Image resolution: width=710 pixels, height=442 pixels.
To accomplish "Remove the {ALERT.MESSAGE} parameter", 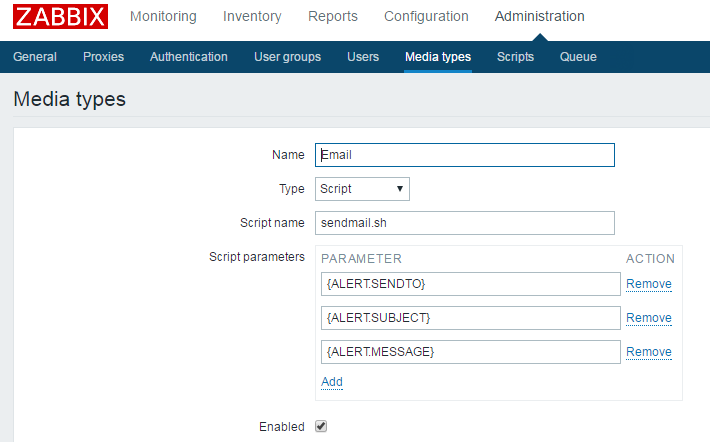I will 649,352.
